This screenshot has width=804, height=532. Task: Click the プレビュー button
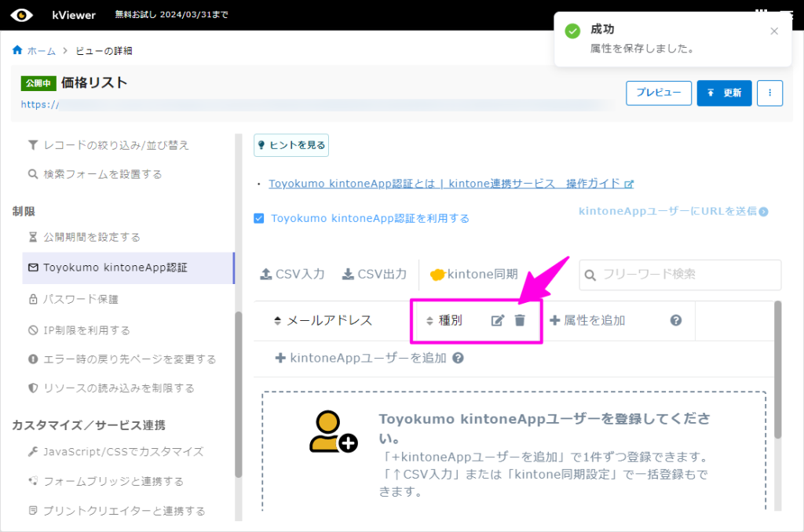[x=659, y=93]
